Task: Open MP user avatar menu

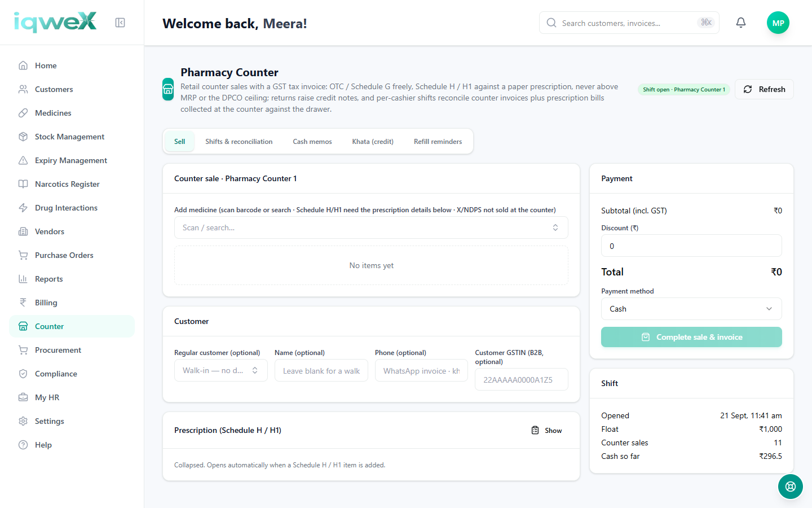Action: [778, 23]
